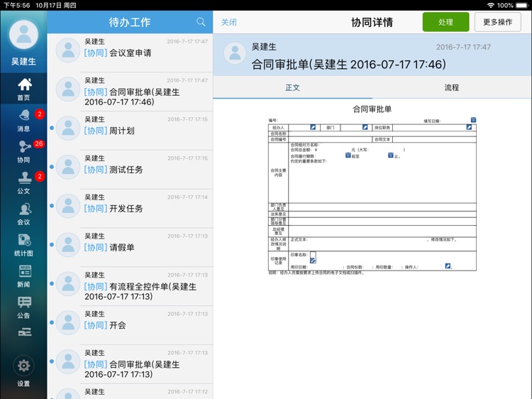Viewport: 532px width, 399px height.
Task: Tap the 部门 edit icon in form
Action: click(365, 127)
